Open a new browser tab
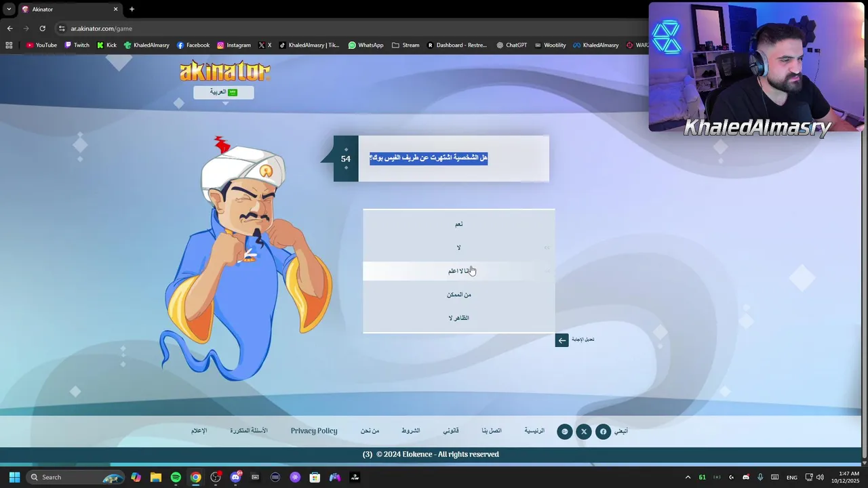Screen dimensions: 868x488 (132, 9)
